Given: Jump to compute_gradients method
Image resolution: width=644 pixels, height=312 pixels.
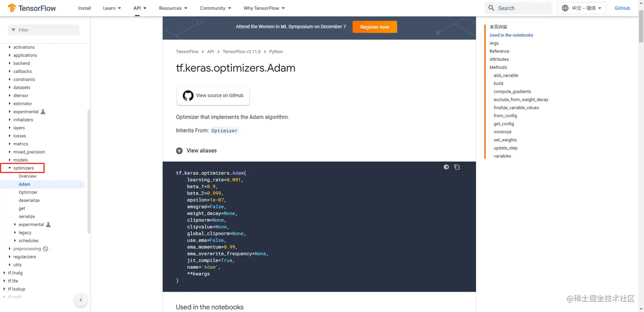Looking at the screenshot, I should click(512, 92).
